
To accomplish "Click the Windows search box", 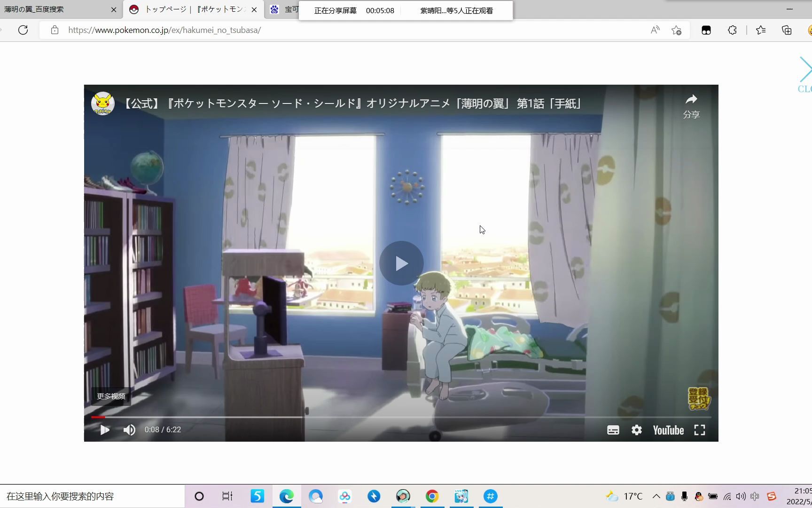I will tap(92, 496).
